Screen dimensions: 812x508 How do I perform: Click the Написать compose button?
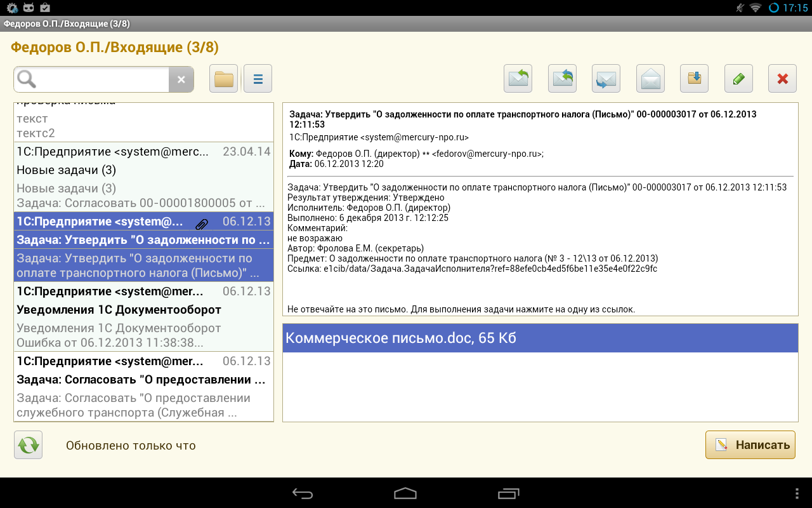point(750,444)
